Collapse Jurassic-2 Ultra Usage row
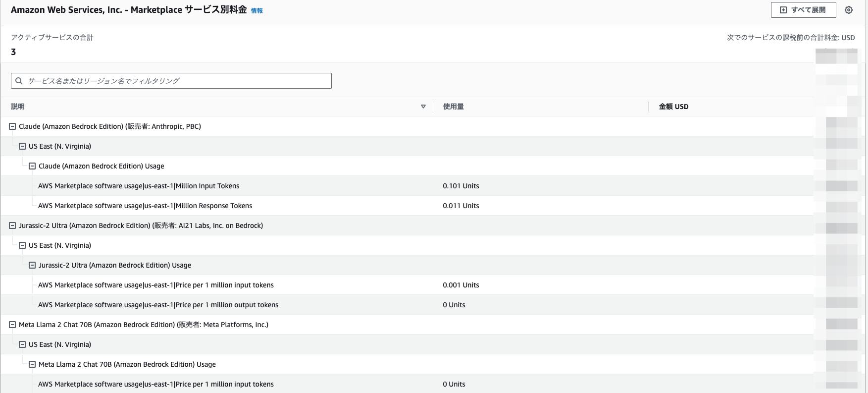The image size is (868, 393). (x=32, y=265)
